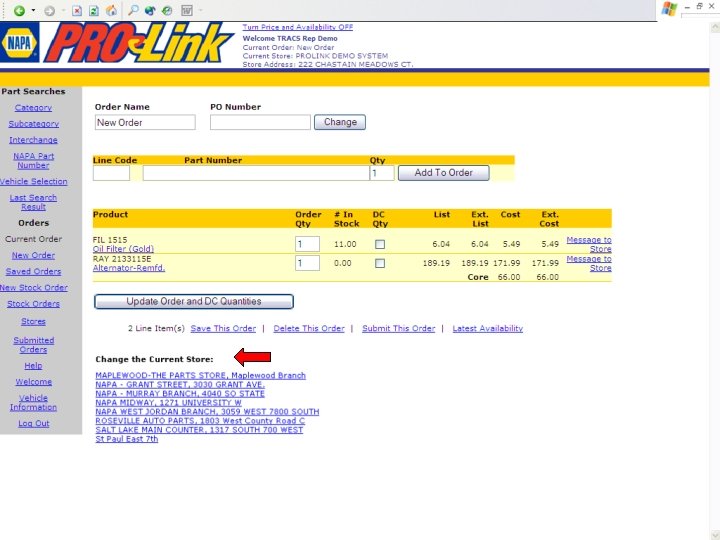Viewport: 720px width, 540px height.
Task: Select NAPA WEST JORDAN BRANCH store
Action: coord(207,411)
